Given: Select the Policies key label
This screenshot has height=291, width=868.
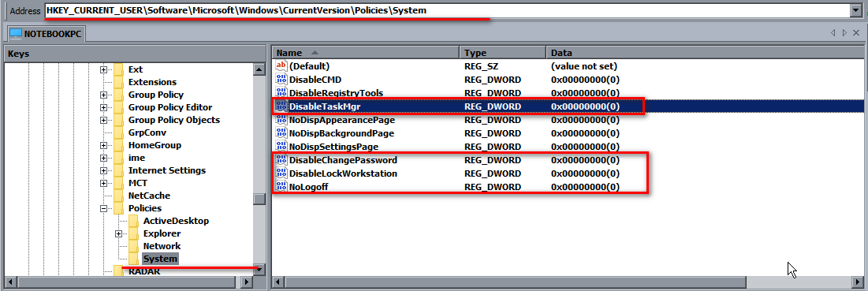Looking at the screenshot, I should [x=145, y=208].
